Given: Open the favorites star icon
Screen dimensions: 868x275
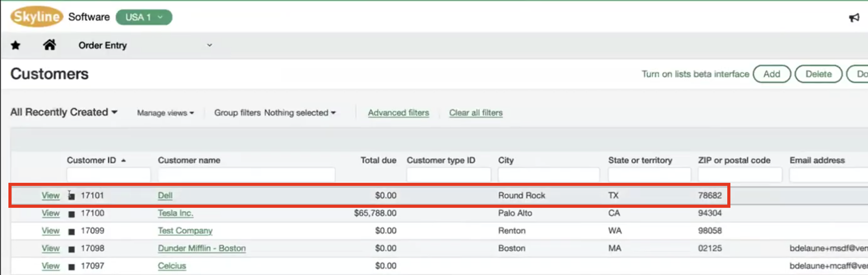Looking at the screenshot, I should pyautogui.click(x=16, y=45).
